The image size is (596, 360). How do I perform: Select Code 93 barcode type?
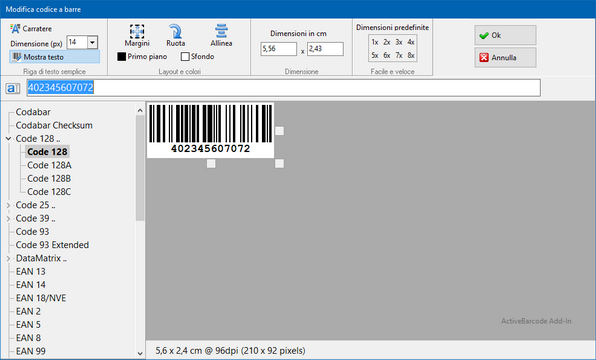point(32,232)
